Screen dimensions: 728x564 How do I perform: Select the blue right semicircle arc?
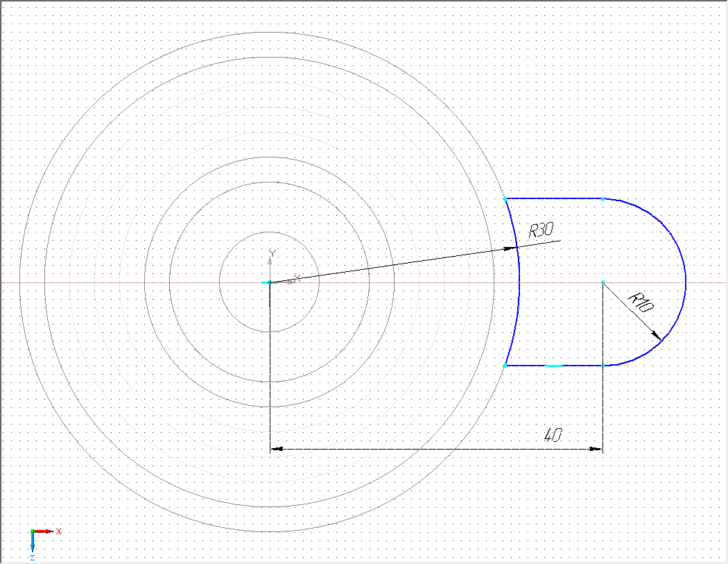[685, 282]
